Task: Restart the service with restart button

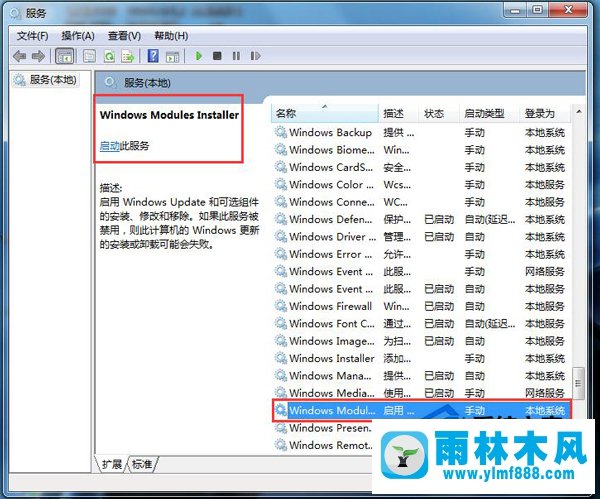Action: [255, 56]
